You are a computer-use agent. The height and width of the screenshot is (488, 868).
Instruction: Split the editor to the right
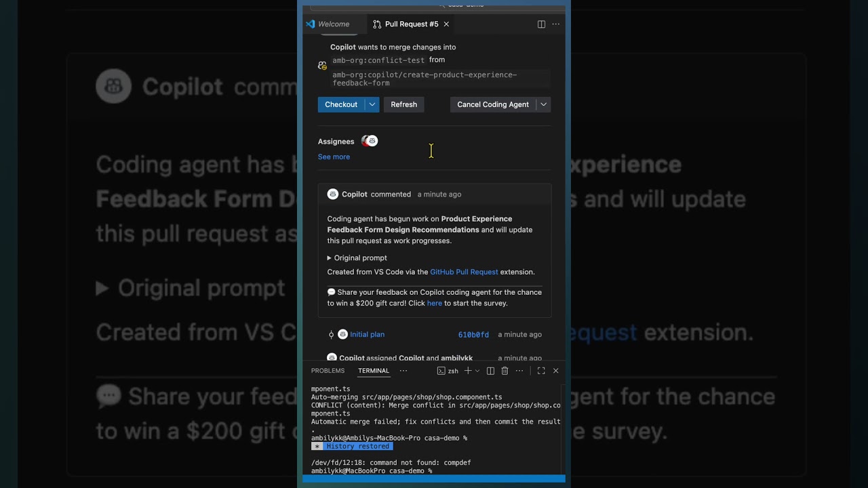541,24
